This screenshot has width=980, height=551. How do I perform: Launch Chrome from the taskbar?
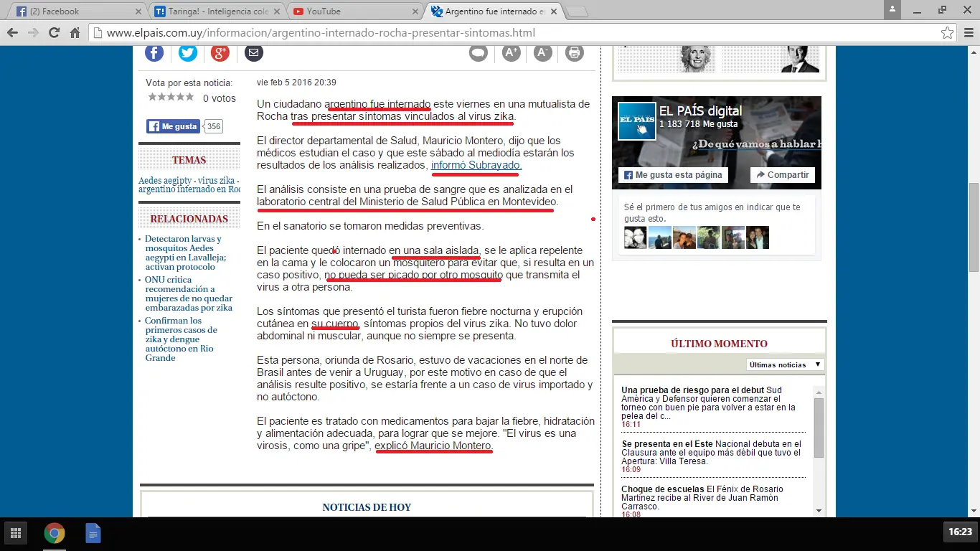tap(55, 533)
